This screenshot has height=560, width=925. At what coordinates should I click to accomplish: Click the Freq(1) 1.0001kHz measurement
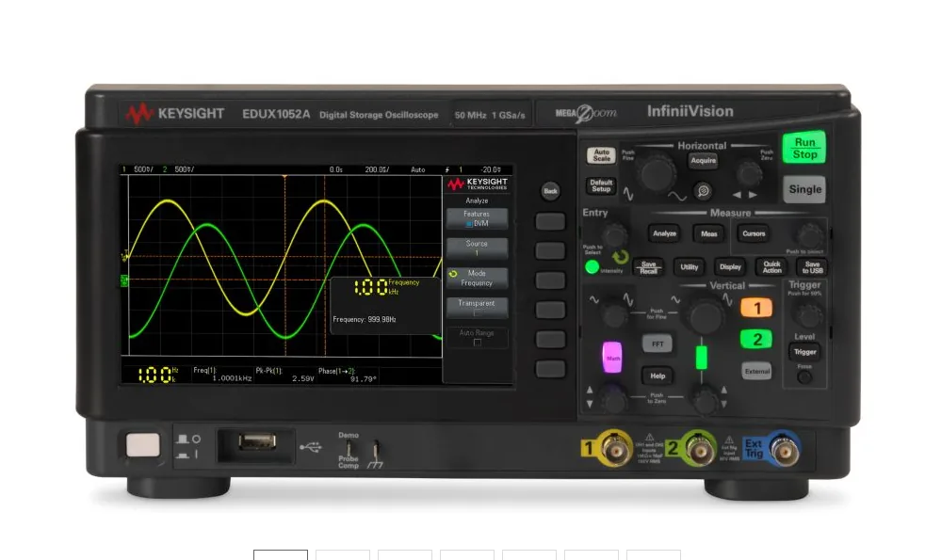pyautogui.click(x=222, y=375)
